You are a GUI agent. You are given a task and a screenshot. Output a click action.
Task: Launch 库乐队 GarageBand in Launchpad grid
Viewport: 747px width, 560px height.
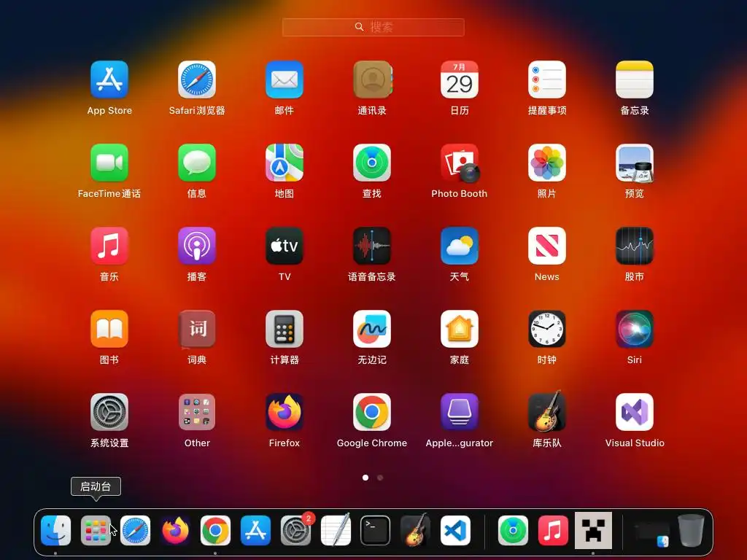coord(547,411)
